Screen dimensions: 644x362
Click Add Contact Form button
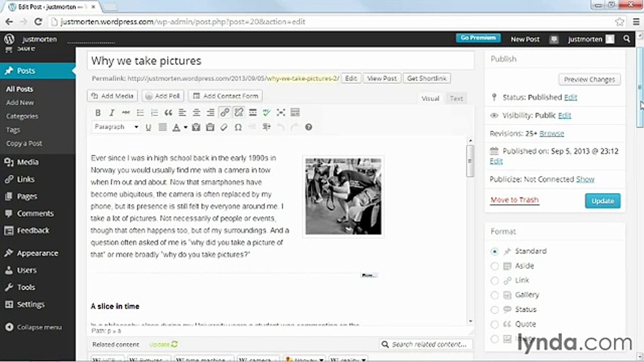tap(225, 96)
